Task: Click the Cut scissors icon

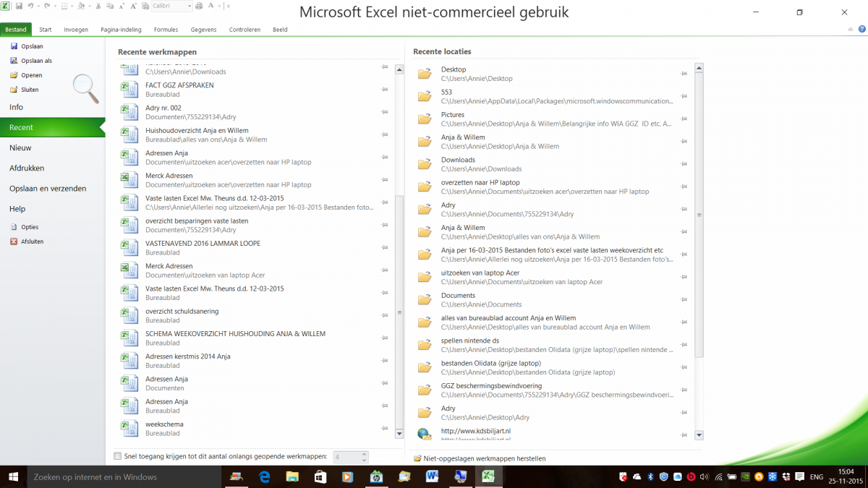Action: 98,6
